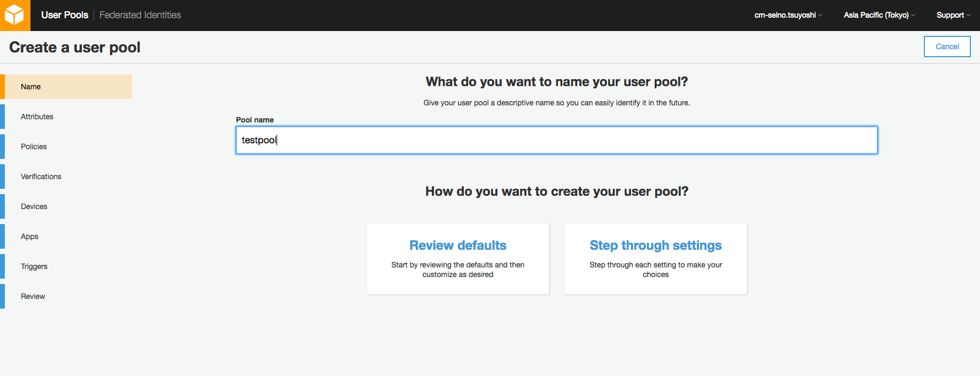Go to the Triggers step

tap(34, 266)
